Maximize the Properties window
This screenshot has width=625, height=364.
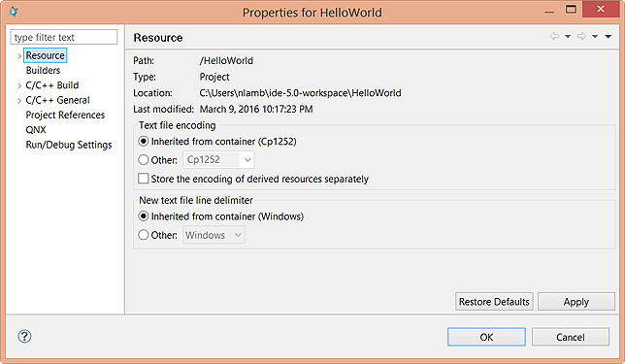point(571,10)
